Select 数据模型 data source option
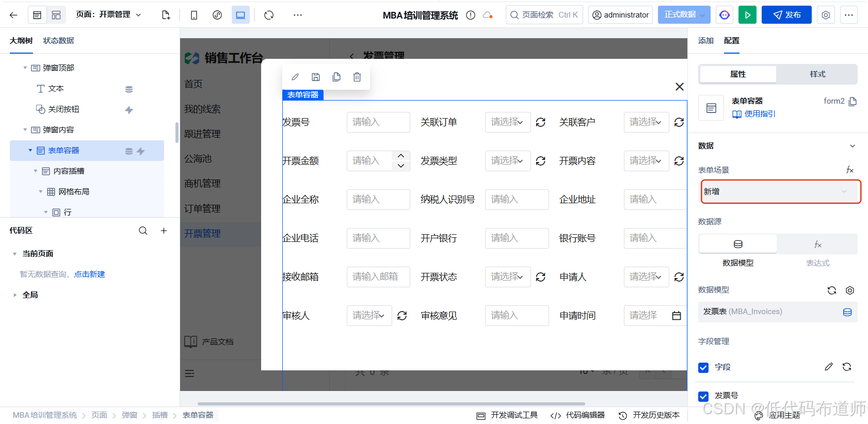Viewport: 868px width, 424px height. (x=738, y=243)
